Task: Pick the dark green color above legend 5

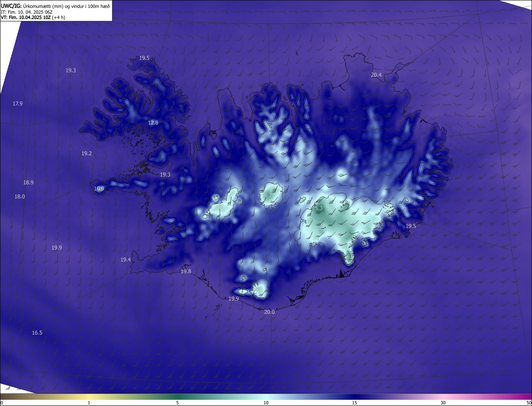Action: 177,397
